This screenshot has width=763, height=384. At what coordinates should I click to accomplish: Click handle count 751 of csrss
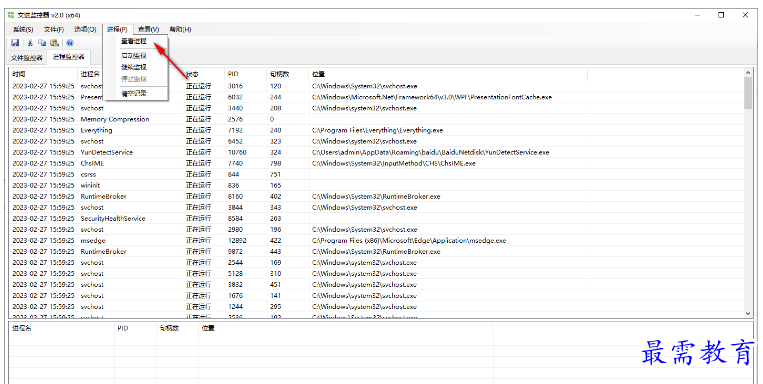tap(275, 174)
